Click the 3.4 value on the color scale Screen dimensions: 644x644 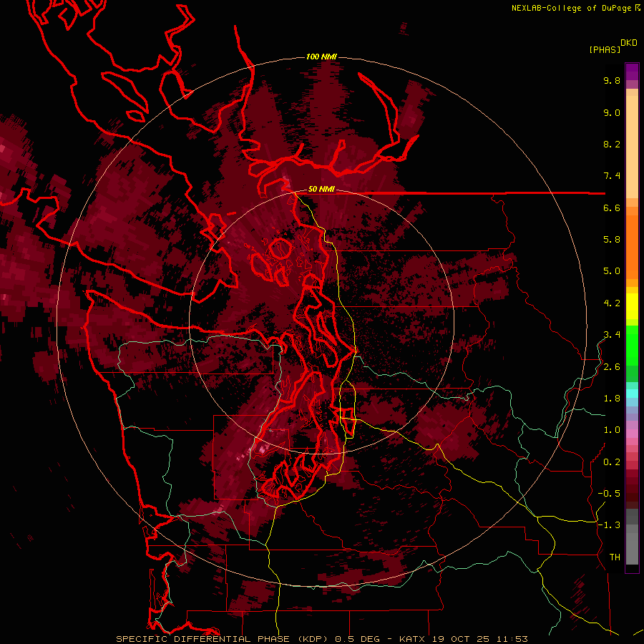tap(612, 335)
